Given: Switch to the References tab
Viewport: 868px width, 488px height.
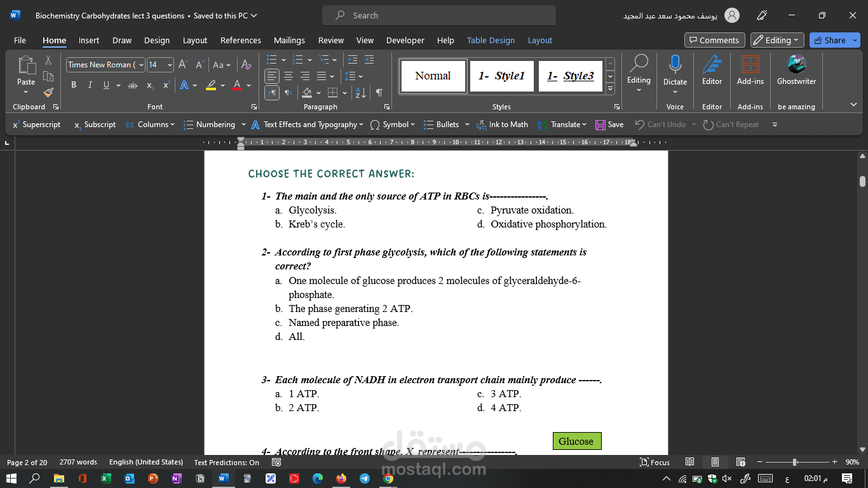Looking at the screenshot, I should [241, 40].
